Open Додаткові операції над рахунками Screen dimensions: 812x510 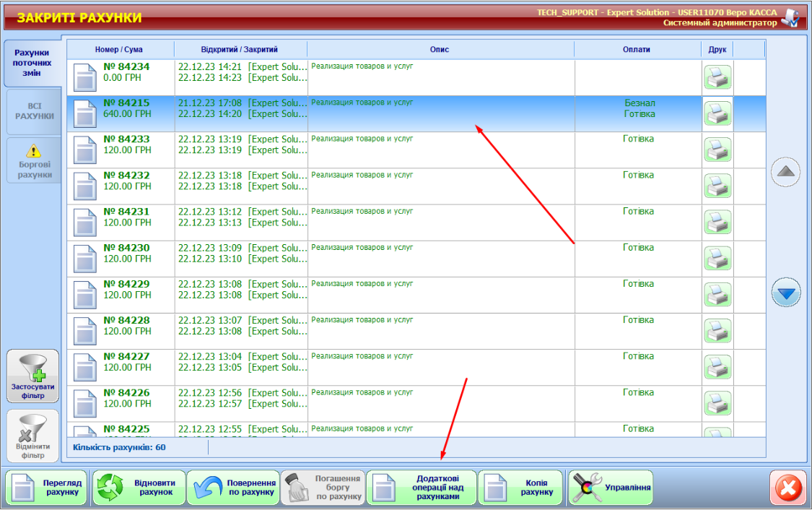pos(422,488)
